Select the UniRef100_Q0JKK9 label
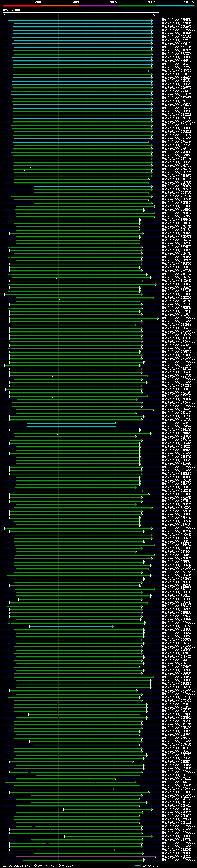This screenshot has height=868, width=197. [177, 74]
